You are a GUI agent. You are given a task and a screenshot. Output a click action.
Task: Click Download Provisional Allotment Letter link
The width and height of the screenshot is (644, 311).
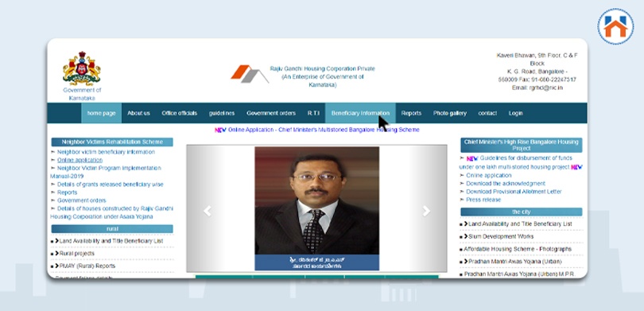(514, 192)
